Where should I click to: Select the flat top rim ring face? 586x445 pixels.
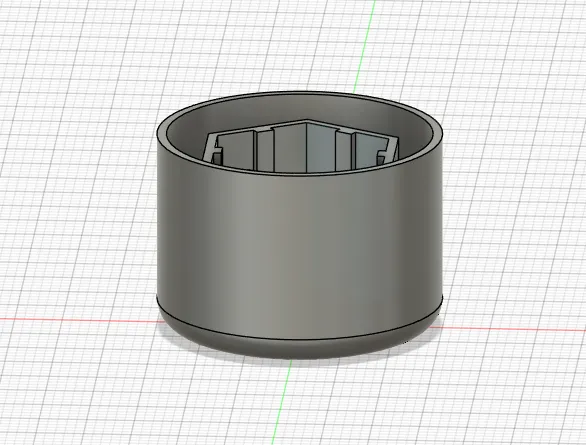(161, 133)
